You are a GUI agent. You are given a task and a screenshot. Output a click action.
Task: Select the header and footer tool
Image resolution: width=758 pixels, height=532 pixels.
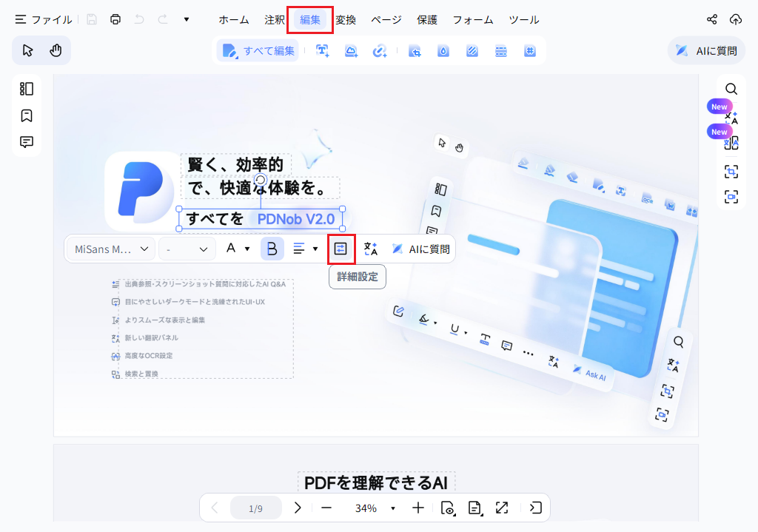click(501, 51)
